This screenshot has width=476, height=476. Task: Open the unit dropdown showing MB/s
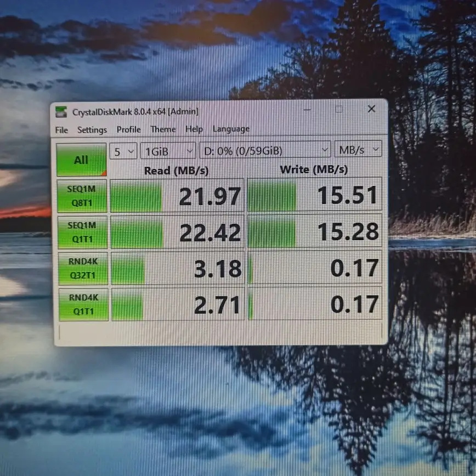(x=358, y=149)
